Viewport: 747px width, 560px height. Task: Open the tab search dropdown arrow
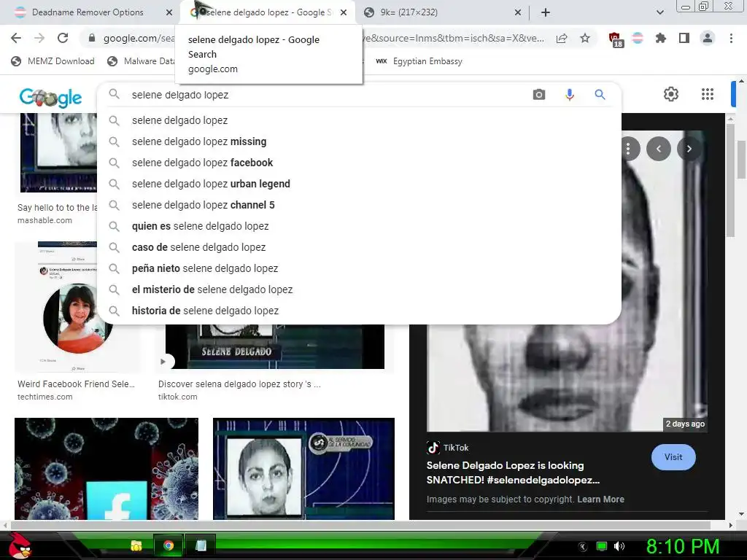(x=659, y=12)
